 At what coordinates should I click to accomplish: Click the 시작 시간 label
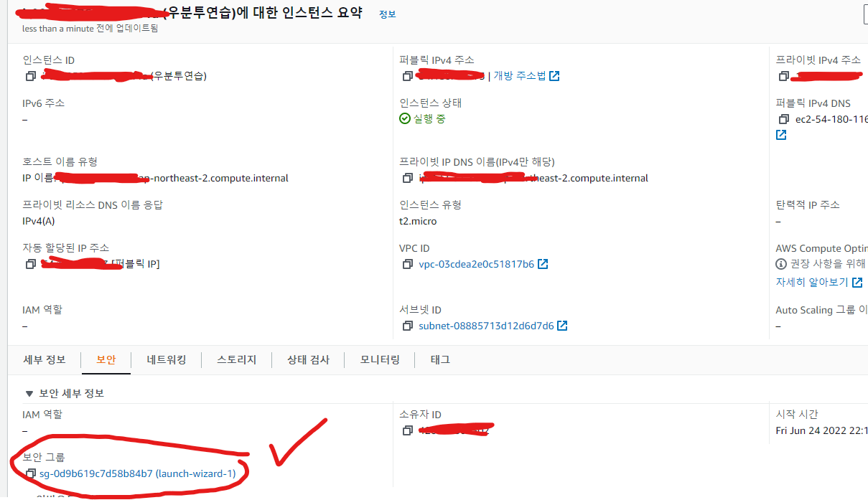coord(797,414)
